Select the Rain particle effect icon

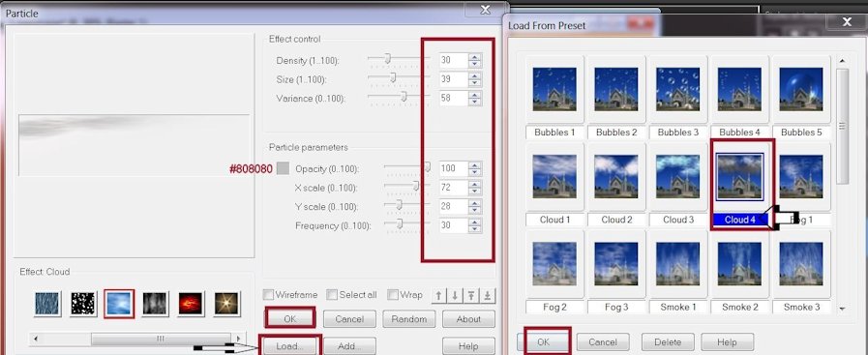coord(47,304)
